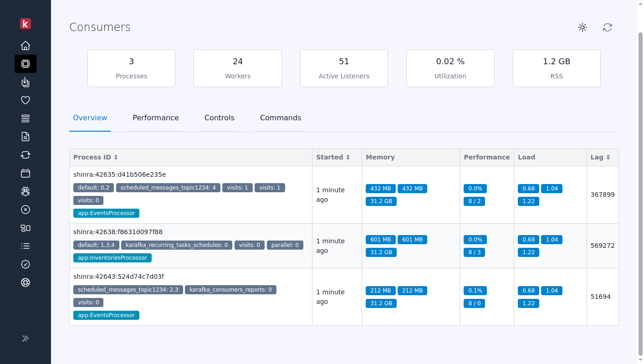Toggle sorting on the Lag column
The height and width of the screenshot is (364, 644).
[x=608, y=157]
